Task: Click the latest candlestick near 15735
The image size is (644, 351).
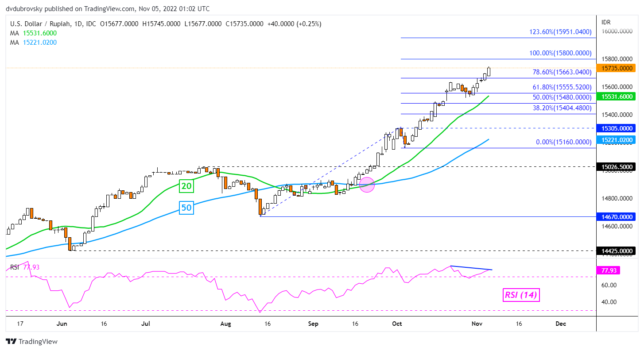Action: click(489, 72)
